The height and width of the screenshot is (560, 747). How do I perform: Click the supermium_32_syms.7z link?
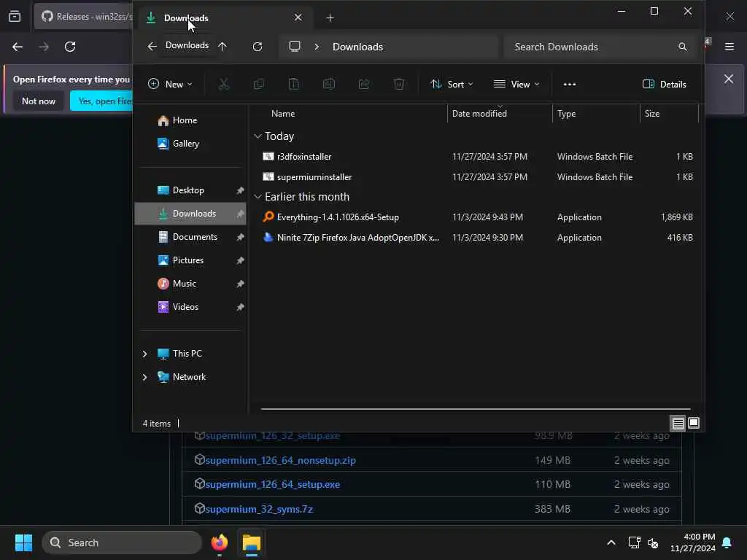(259, 509)
